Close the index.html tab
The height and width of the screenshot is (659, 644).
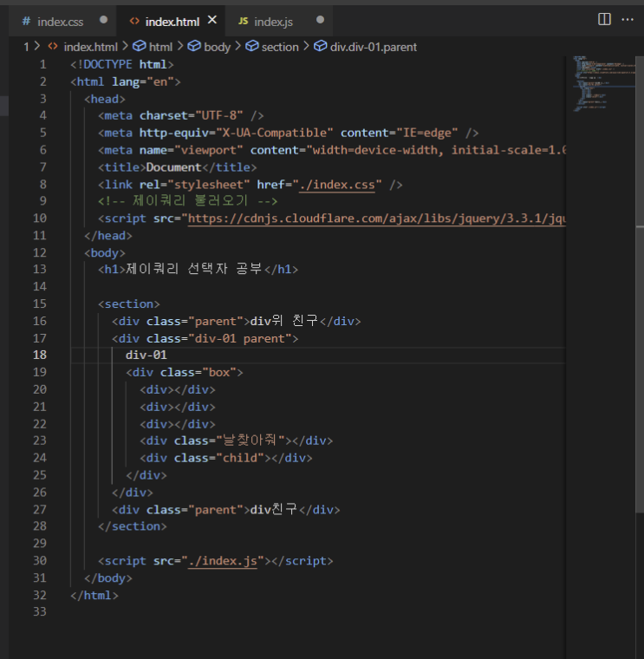click(212, 19)
